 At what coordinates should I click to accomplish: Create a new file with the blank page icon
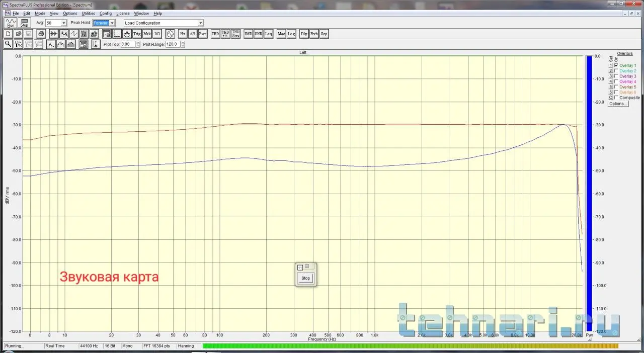[8, 34]
